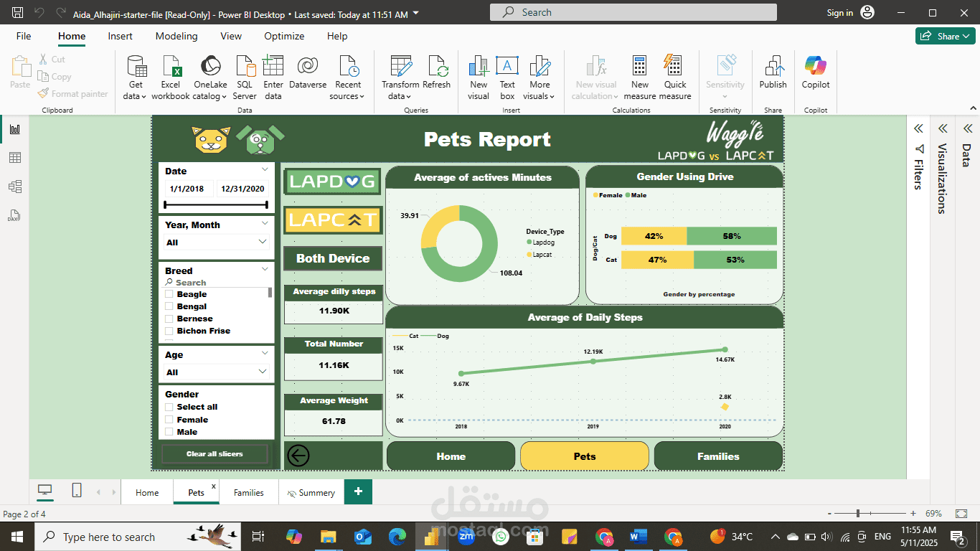This screenshot has width=980, height=551.
Task: Open the Get data source menu
Action: click(x=136, y=77)
